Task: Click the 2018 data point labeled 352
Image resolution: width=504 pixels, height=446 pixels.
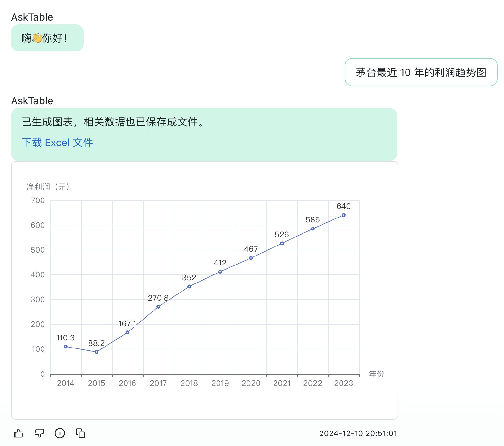Action: [189, 287]
